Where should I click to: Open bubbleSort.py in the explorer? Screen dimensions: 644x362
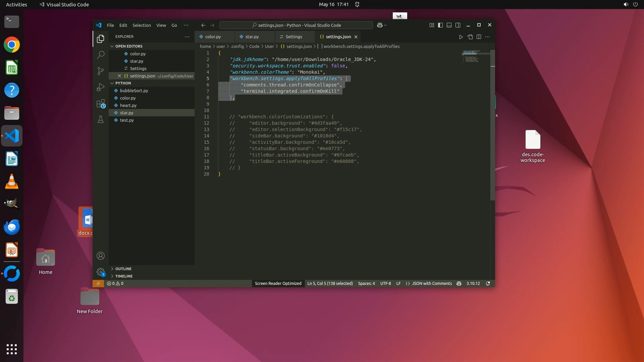coord(134,90)
